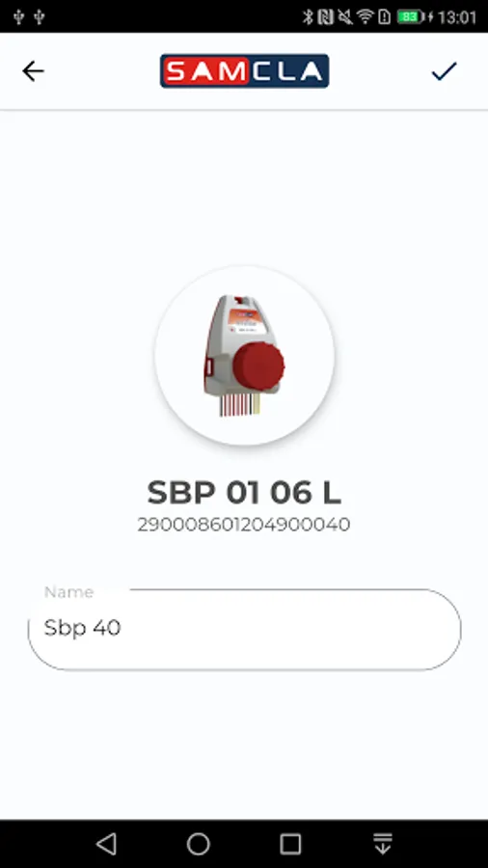Tap the Wi-Fi status icon
Screen dimensions: 488x868
click(366, 16)
